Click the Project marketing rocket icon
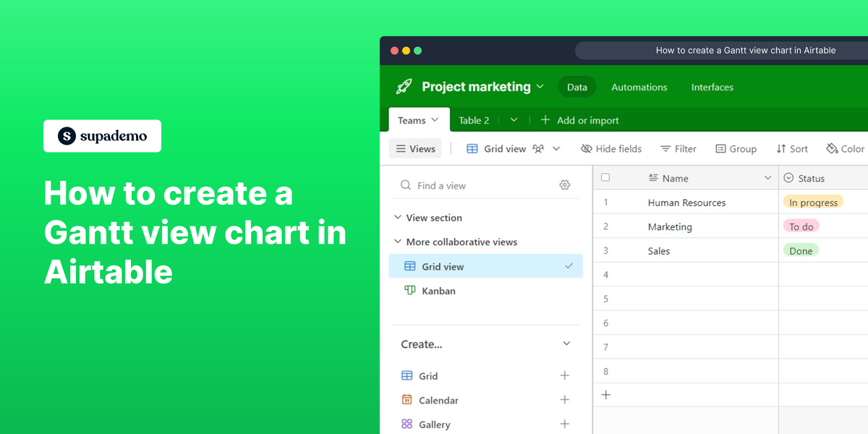868x434 pixels. point(404,87)
